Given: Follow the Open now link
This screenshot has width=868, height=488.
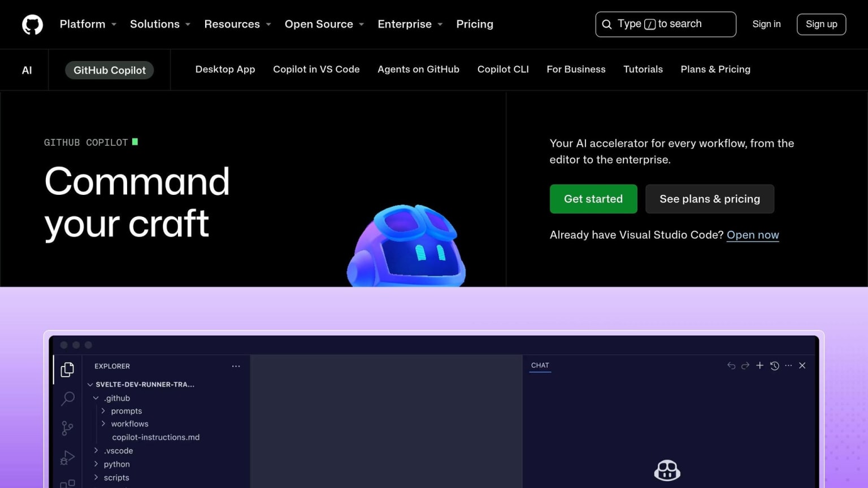Looking at the screenshot, I should (x=753, y=235).
